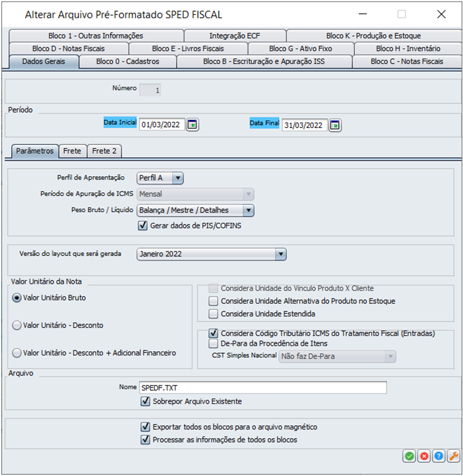Go to Bloco K - Produção e Estoque tab
This screenshot has height=476, width=463.
(x=374, y=36)
